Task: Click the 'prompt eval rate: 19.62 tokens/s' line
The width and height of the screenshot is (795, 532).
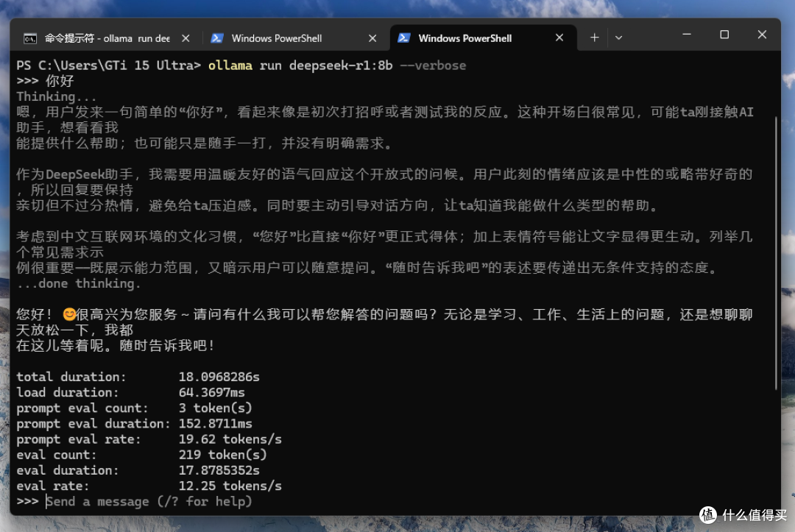Action: point(149,439)
